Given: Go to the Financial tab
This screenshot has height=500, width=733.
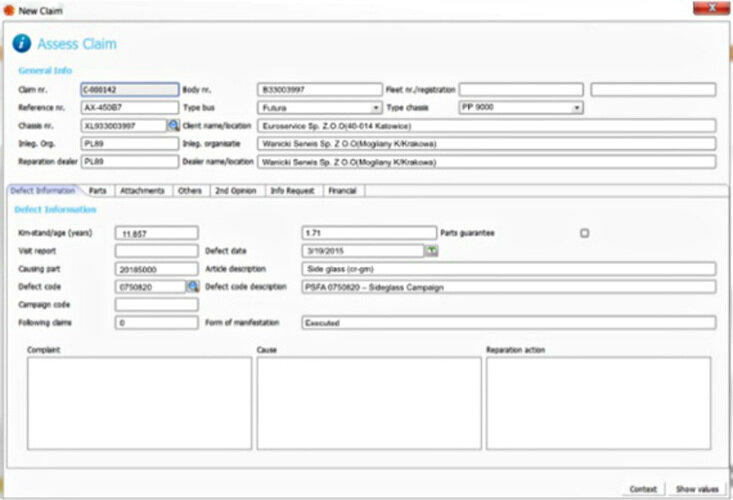Looking at the screenshot, I should click(x=342, y=190).
